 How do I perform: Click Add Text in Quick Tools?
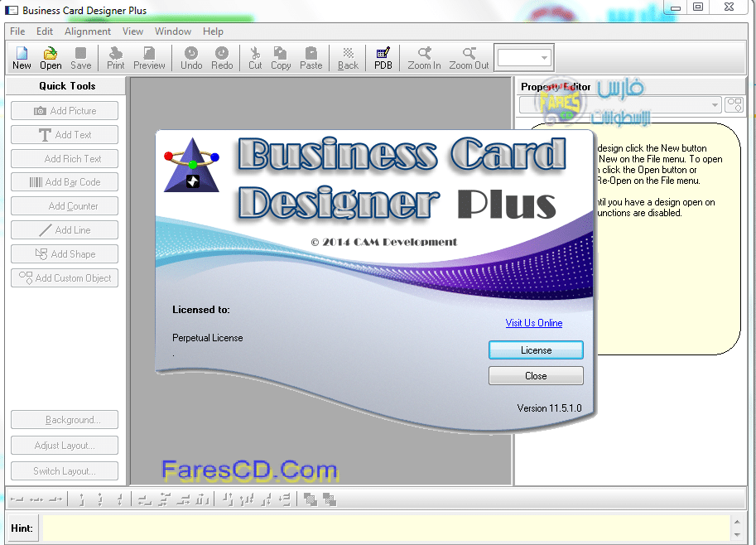[65, 134]
